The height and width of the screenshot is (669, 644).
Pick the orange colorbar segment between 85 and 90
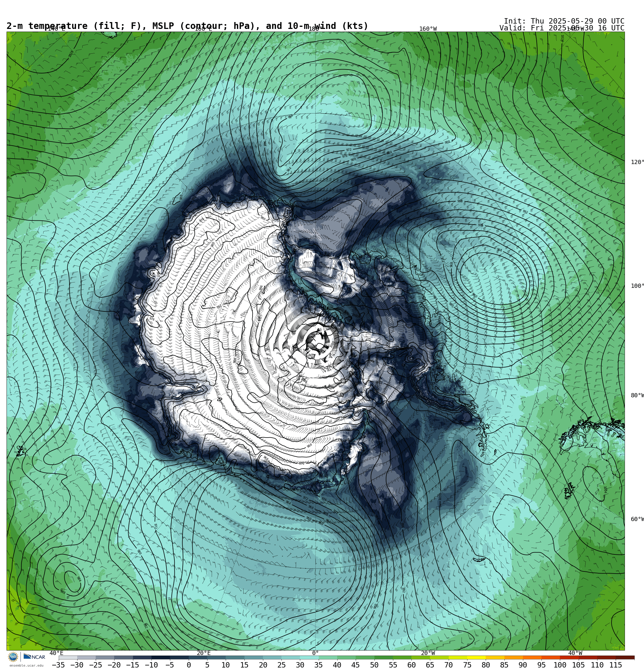514,657
